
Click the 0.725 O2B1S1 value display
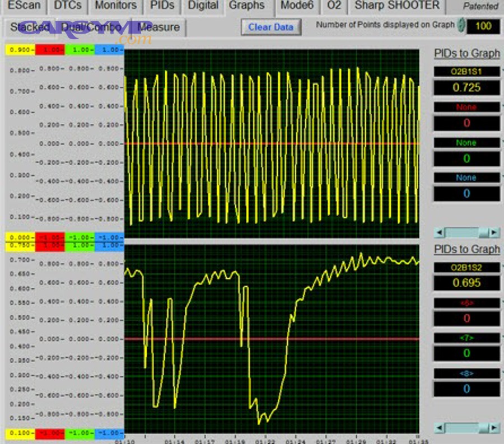pyautogui.click(x=466, y=87)
